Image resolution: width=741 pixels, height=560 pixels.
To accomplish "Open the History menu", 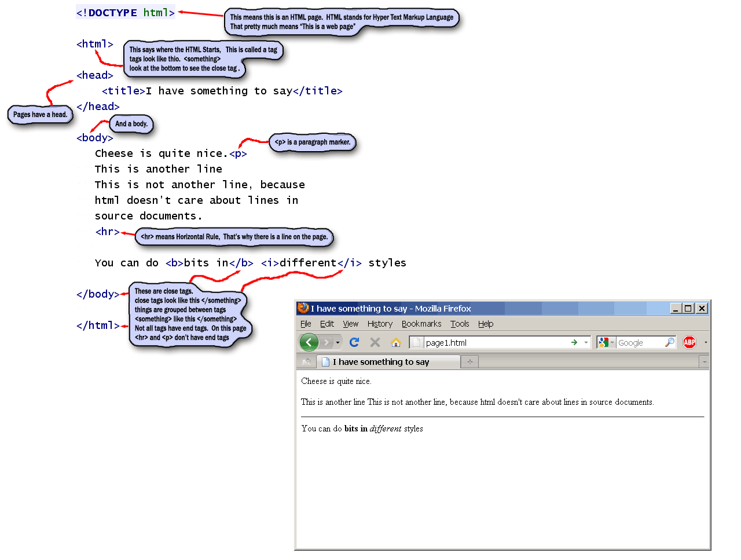I will point(380,324).
